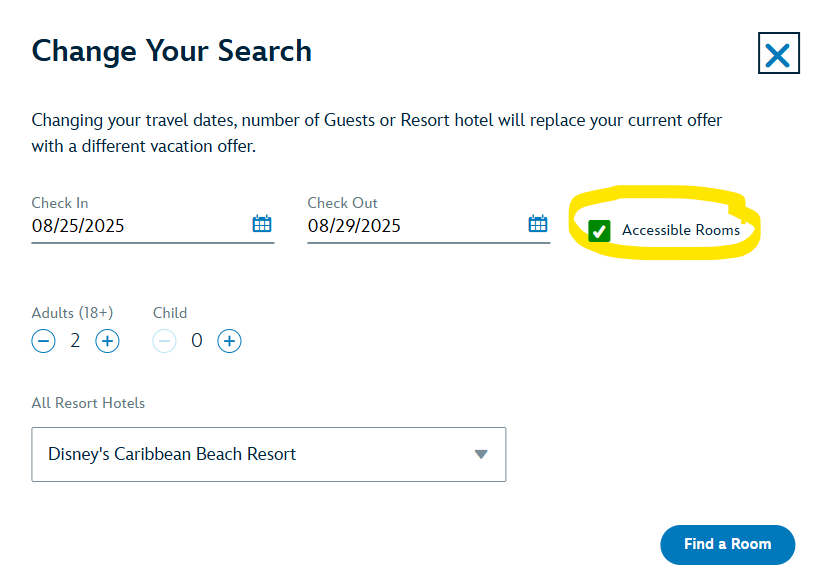Screen dimensions: 820x588
Task: Add a Child with the plus button
Action: click(229, 341)
